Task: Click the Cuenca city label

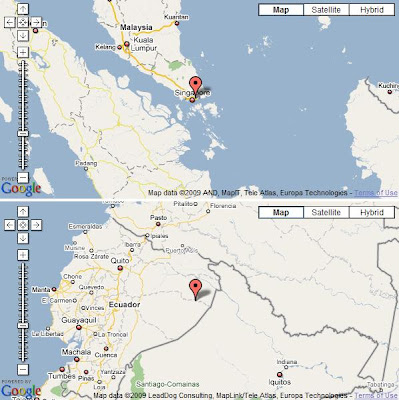Action: click(x=106, y=355)
